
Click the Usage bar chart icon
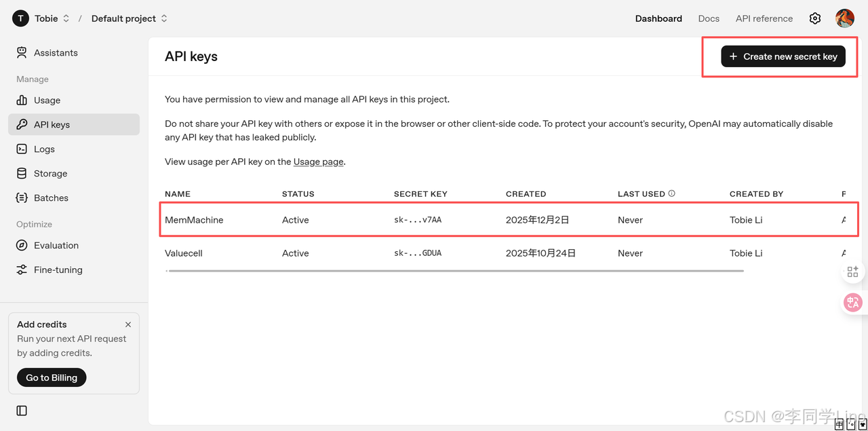pos(22,100)
